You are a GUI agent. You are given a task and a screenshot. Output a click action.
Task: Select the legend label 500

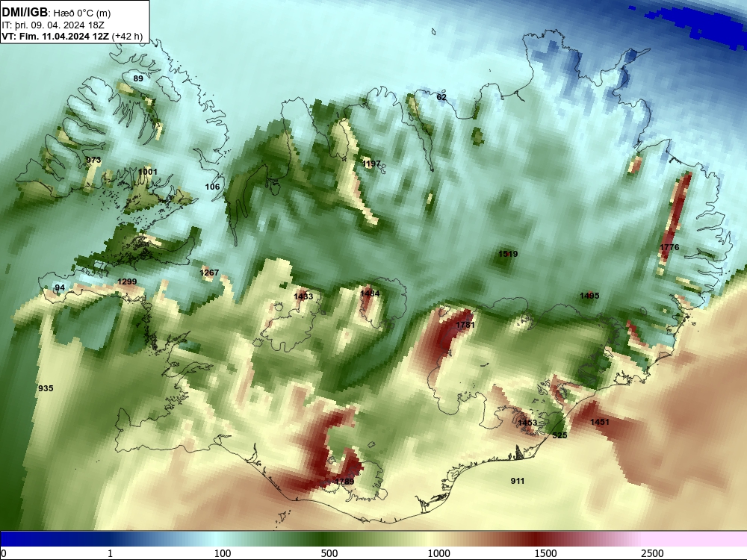coord(329,553)
